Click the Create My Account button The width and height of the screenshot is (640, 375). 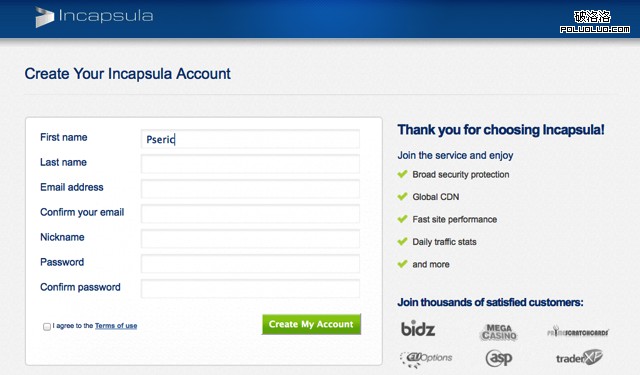(x=311, y=324)
